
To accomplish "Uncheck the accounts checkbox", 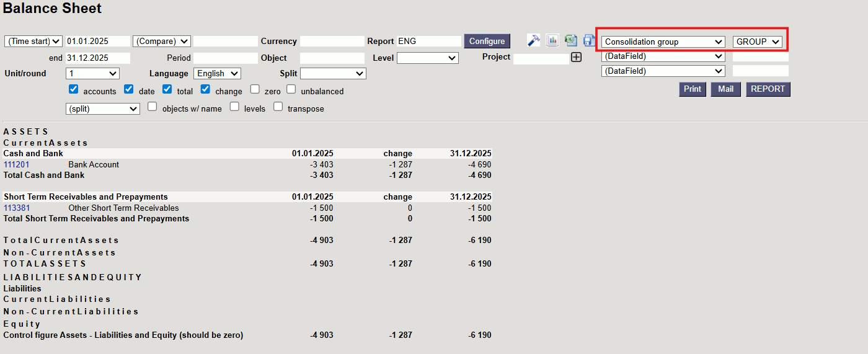I will pyautogui.click(x=73, y=90).
